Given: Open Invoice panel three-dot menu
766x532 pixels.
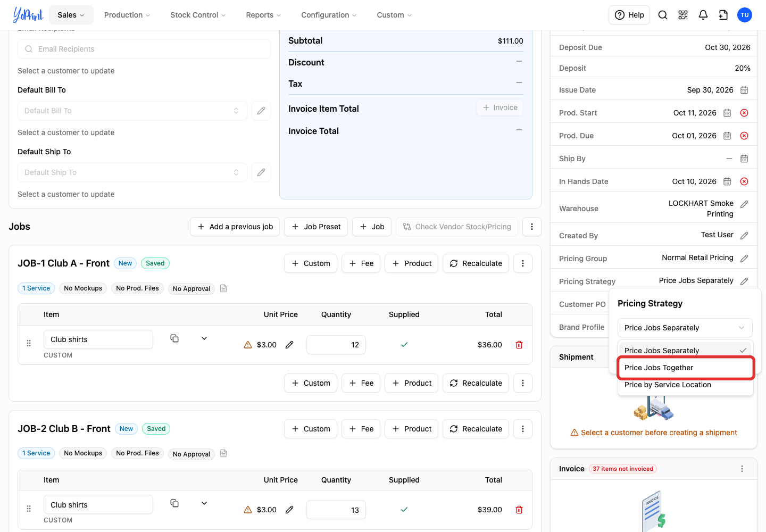Looking at the screenshot, I should click(x=742, y=469).
